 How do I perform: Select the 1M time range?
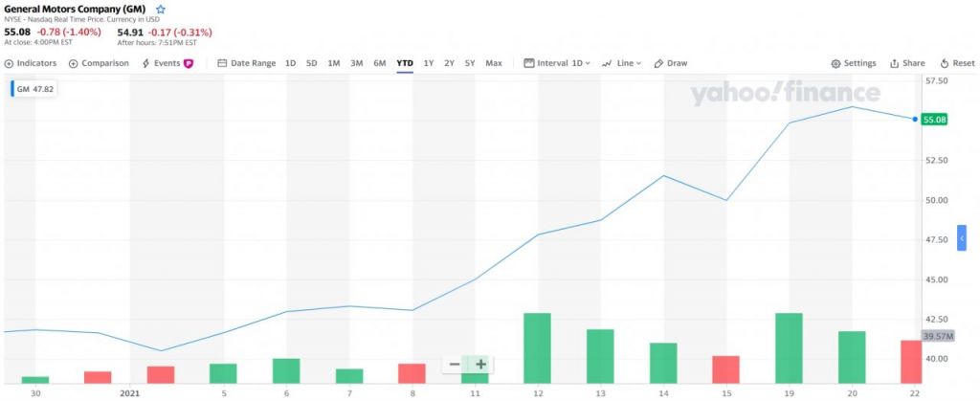click(334, 63)
